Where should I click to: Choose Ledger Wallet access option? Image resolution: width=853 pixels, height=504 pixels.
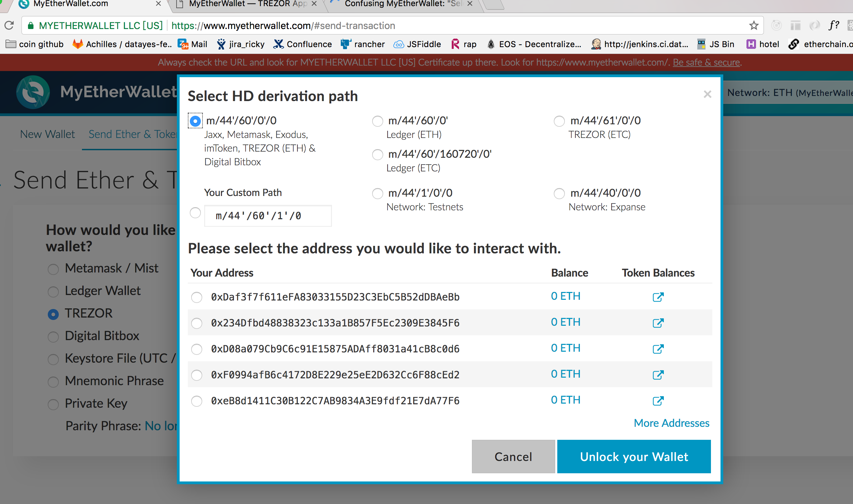[53, 291]
